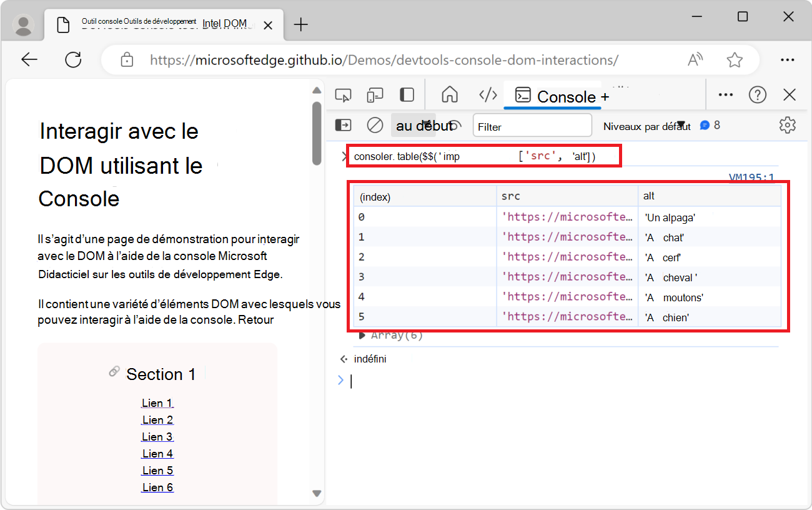Image resolution: width=812 pixels, height=510 pixels.
Task: Click the DevTools home icon
Action: point(449,94)
